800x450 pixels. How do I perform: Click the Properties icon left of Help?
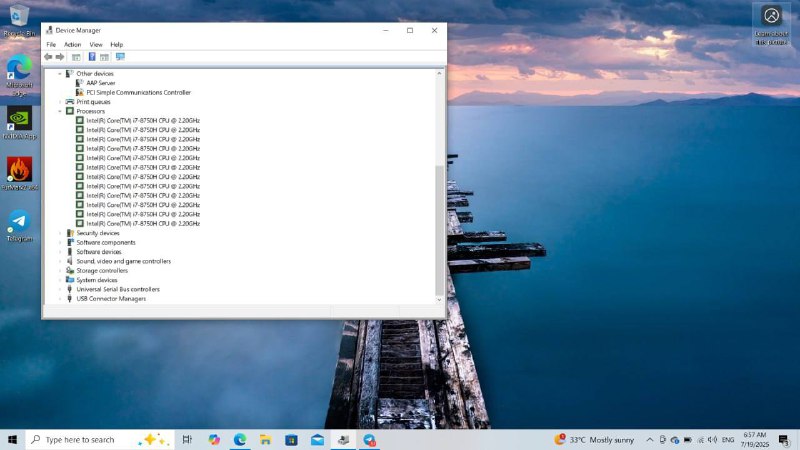76,57
